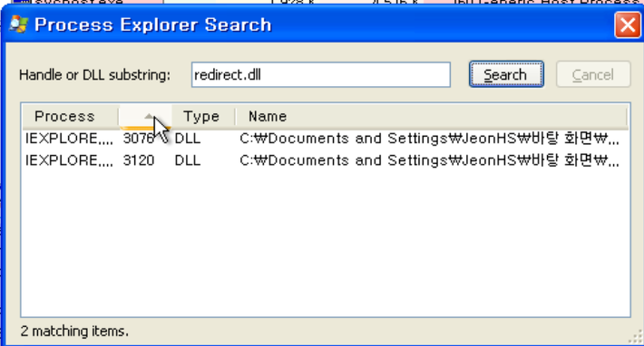Click the '2 matching items.' status text

(74, 331)
